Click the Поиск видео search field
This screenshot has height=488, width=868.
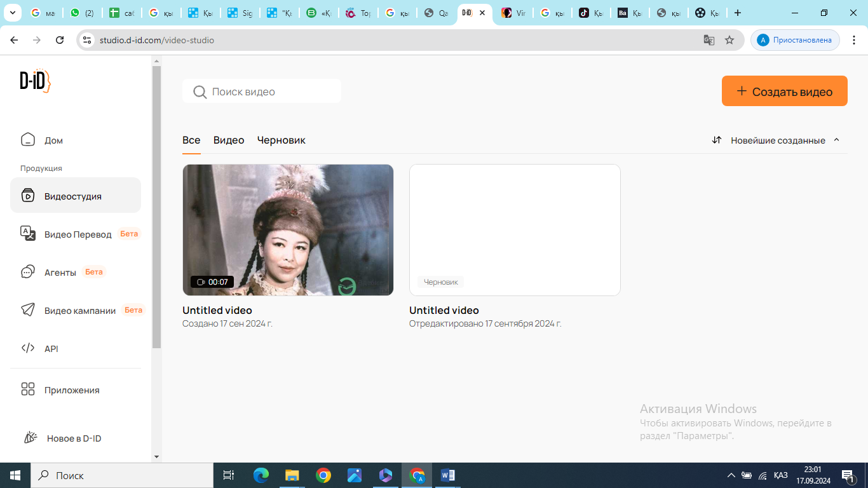(x=262, y=91)
